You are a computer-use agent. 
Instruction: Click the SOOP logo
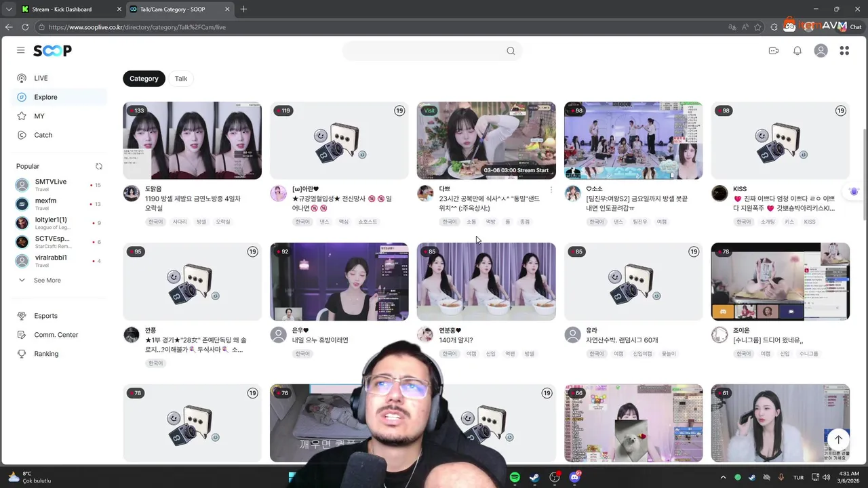[x=52, y=51]
